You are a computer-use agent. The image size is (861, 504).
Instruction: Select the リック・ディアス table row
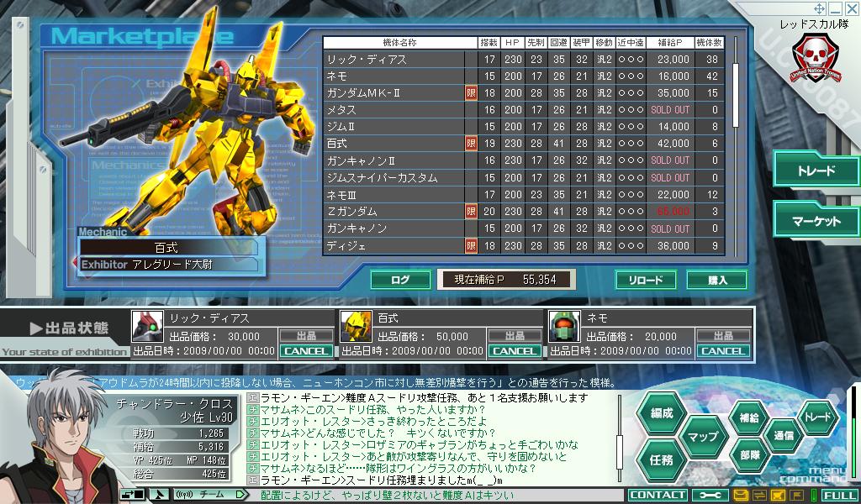click(524, 60)
